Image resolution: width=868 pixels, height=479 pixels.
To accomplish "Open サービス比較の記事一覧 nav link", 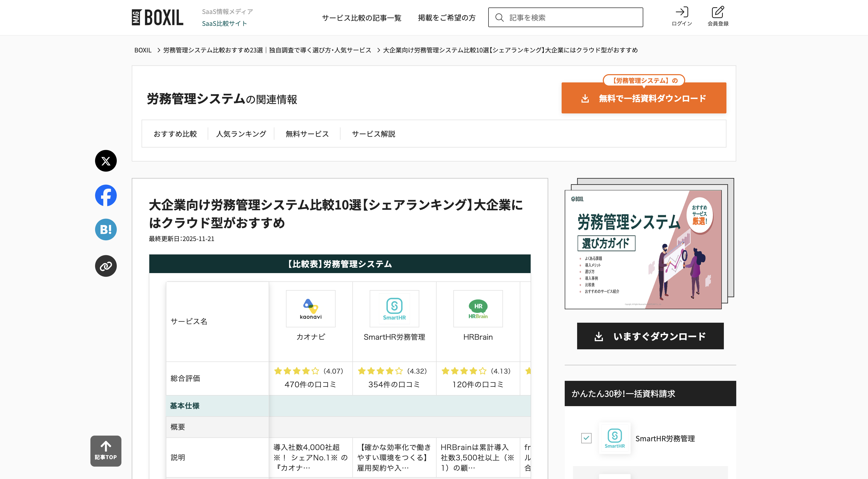I will 362,18.
